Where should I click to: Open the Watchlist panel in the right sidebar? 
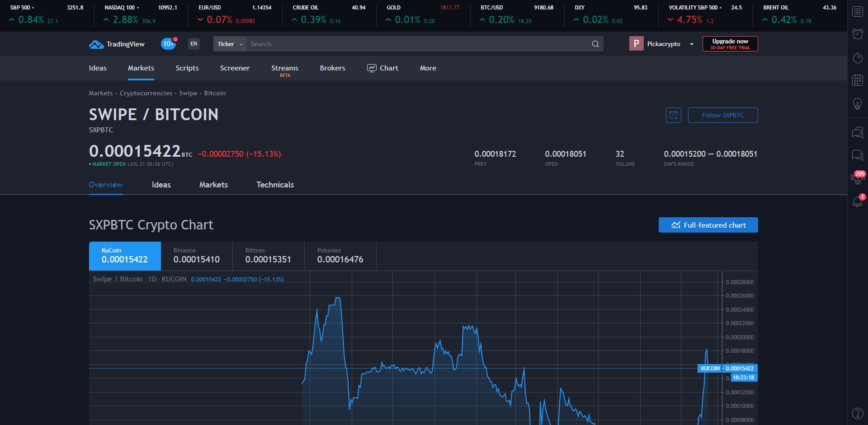pos(857,11)
